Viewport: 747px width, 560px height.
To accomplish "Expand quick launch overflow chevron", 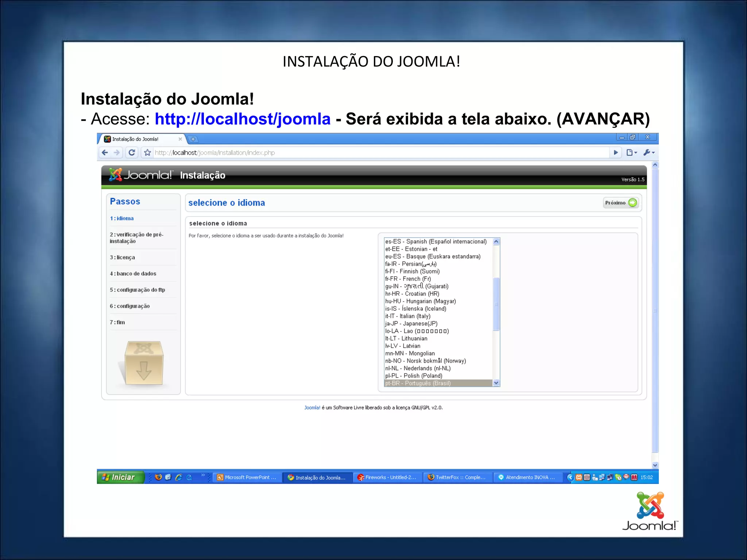I will pyautogui.click(x=203, y=475).
